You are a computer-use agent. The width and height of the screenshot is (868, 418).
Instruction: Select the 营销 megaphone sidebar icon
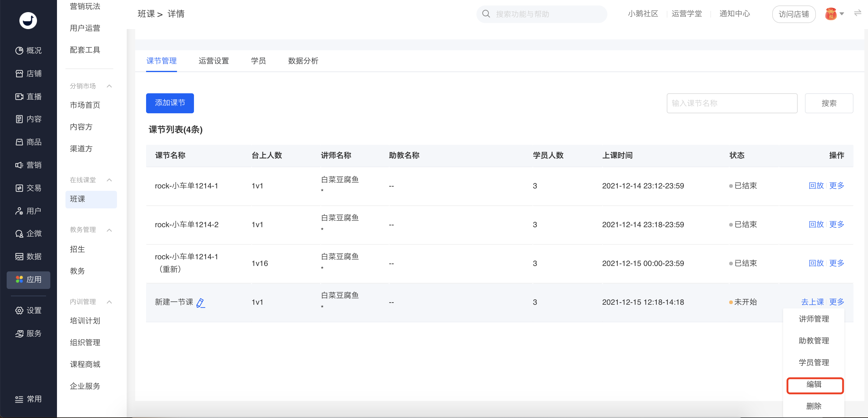click(19, 165)
